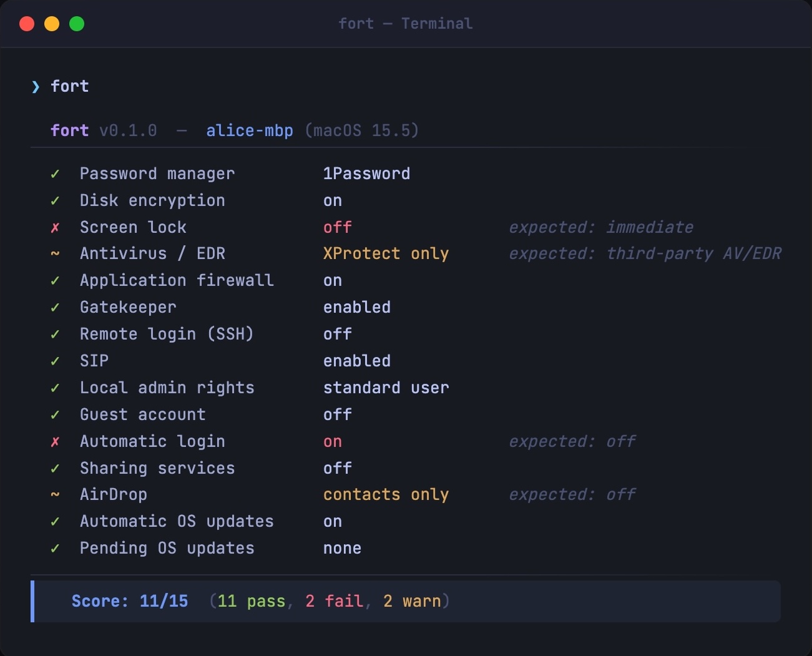The height and width of the screenshot is (656, 812).
Task: Click the 'SIP' label
Action: 94,361
